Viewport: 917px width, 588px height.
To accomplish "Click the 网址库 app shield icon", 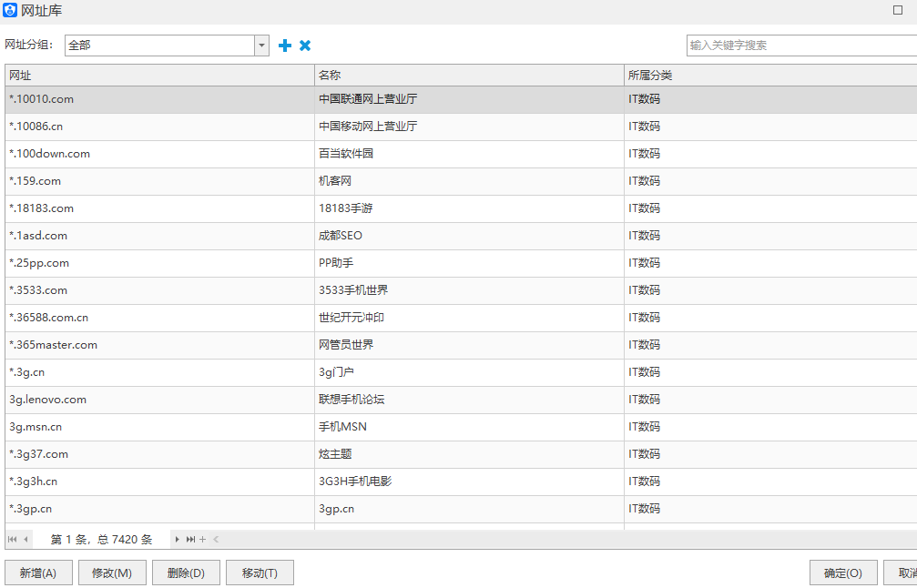I will coord(10,10).
